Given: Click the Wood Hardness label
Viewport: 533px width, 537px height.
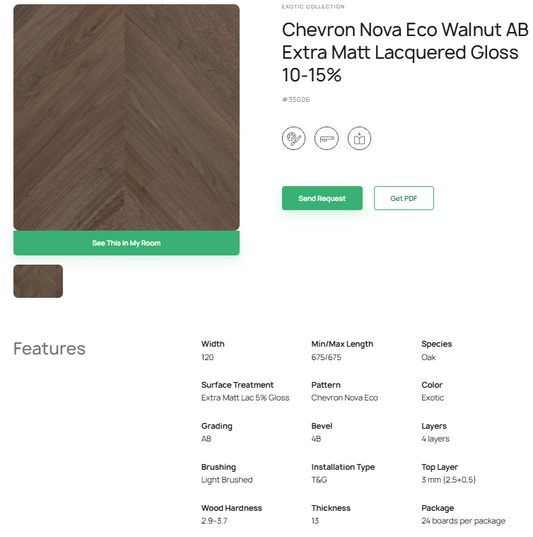Looking at the screenshot, I should point(232,508).
